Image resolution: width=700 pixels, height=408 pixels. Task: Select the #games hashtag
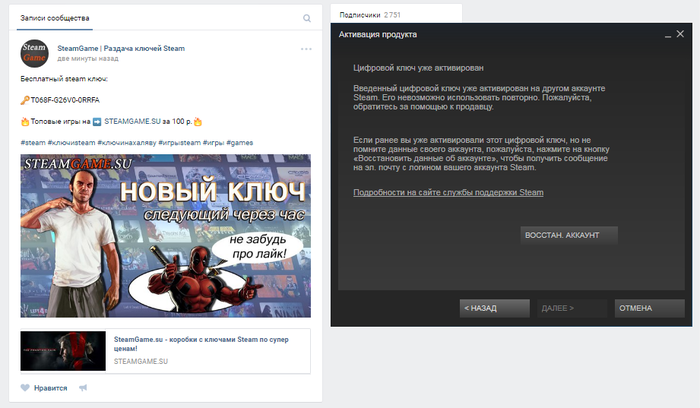[x=239, y=143]
